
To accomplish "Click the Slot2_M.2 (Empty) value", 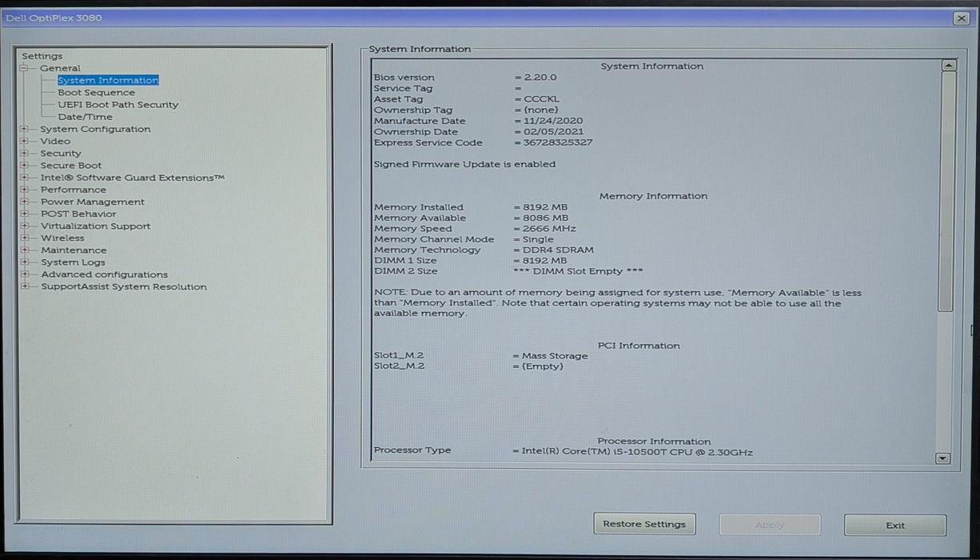I will click(x=543, y=366).
